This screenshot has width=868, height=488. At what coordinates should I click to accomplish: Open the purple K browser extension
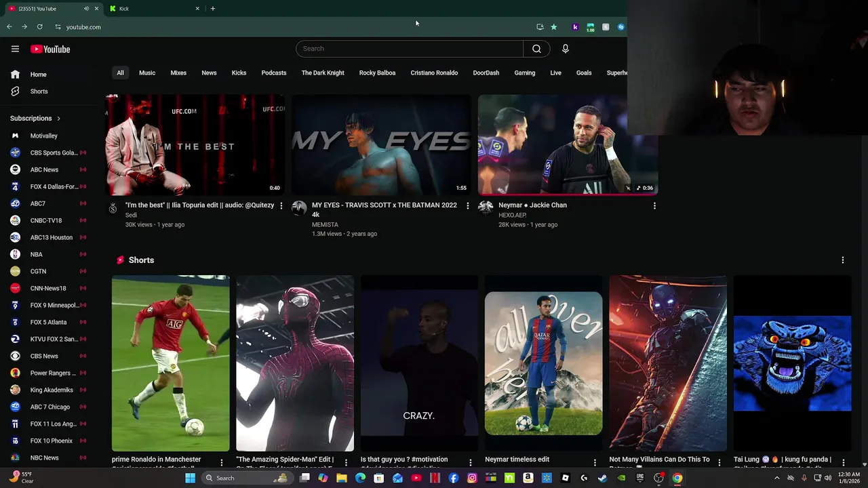[575, 27]
